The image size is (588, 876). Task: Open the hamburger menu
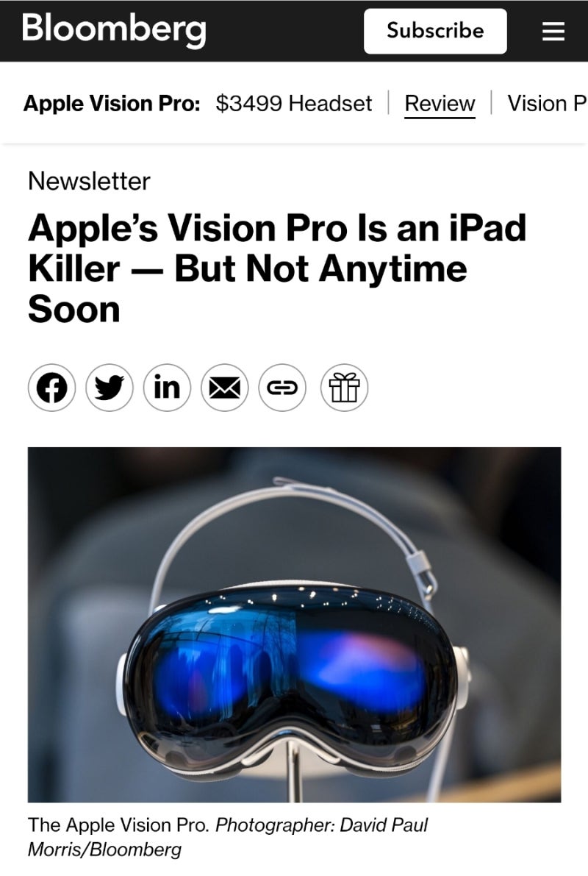pyautogui.click(x=553, y=32)
